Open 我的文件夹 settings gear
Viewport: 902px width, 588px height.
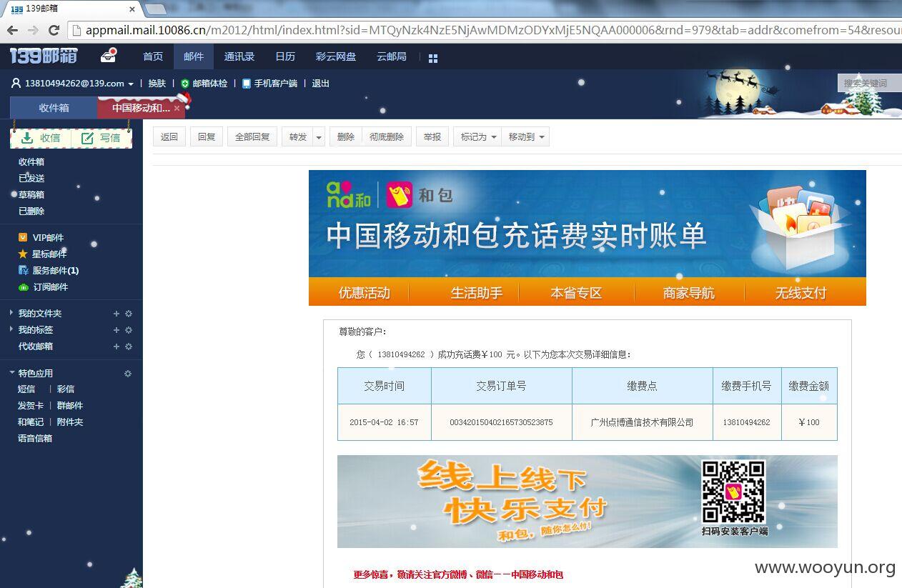[x=129, y=314]
